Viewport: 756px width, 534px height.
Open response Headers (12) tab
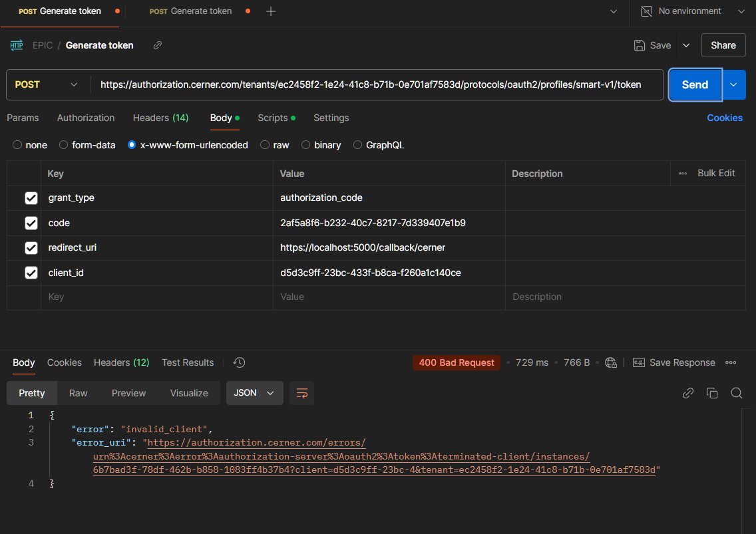(x=122, y=362)
